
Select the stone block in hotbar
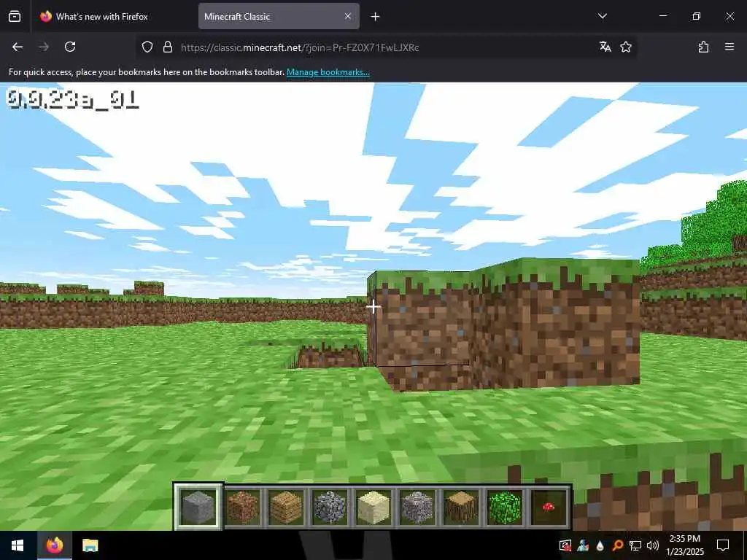click(x=198, y=507)
